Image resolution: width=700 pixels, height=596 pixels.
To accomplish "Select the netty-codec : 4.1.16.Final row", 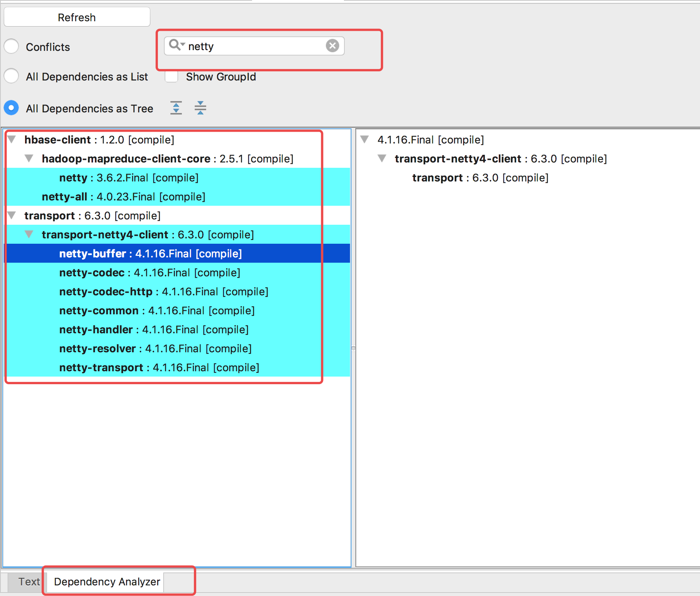I will coord(177,272).
